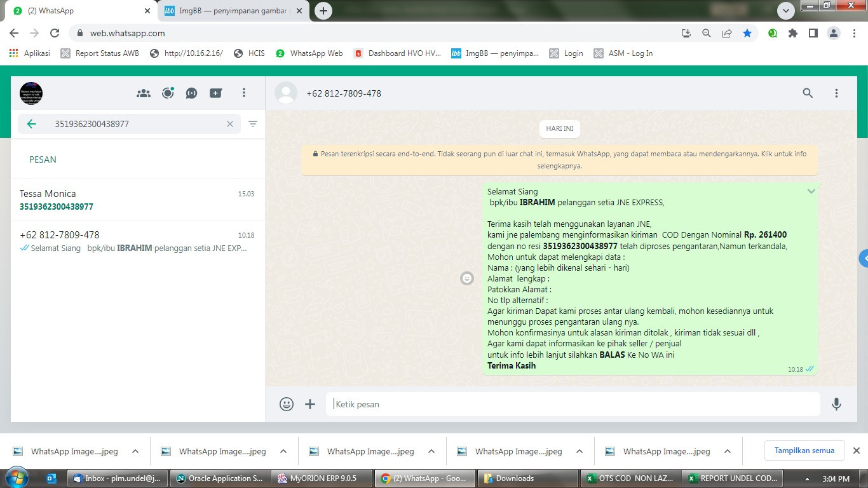The width and height of the screenshot is (868, 488).
Task: Click blue side arrow at right edge
Action: click(x=864, y=258)
